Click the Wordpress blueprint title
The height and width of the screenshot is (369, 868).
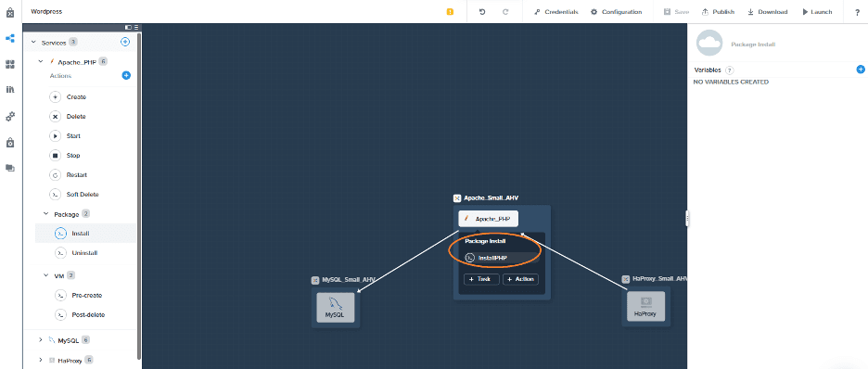tap(46, 12)
